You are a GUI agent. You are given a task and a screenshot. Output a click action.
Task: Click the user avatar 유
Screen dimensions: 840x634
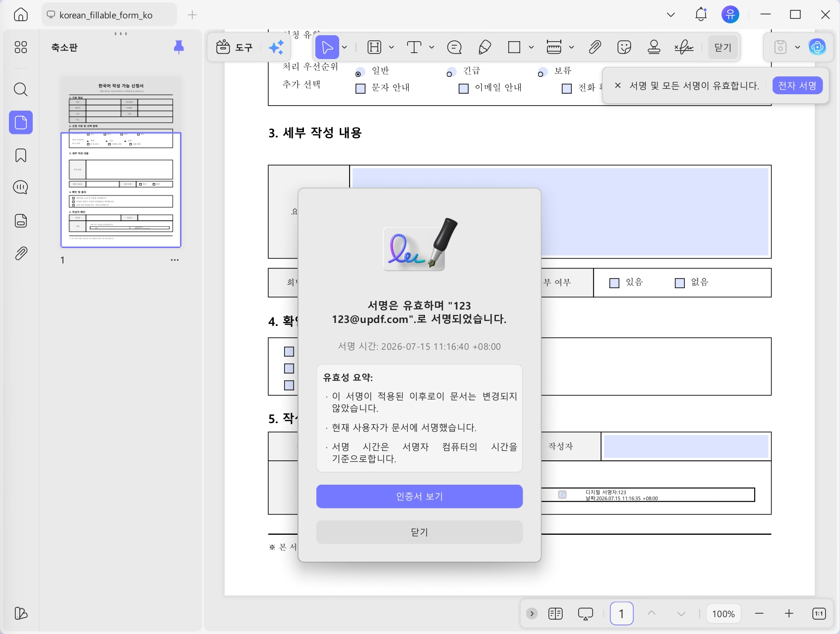[x=730, y=14]
